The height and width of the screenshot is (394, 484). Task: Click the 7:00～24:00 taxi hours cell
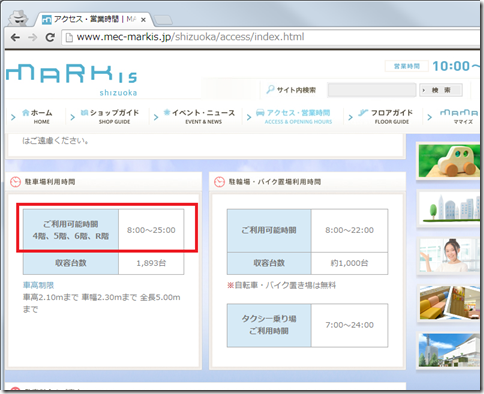(x=349, y=325)
